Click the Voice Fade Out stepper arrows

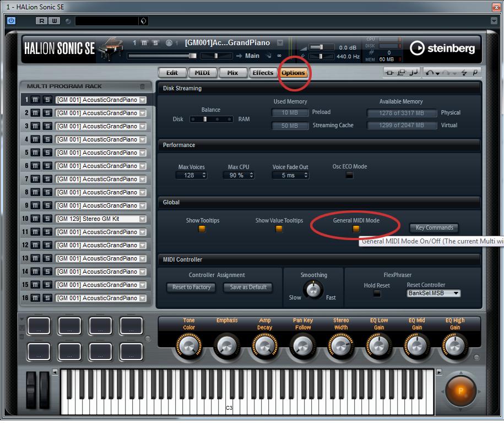(x=306, y=176)
